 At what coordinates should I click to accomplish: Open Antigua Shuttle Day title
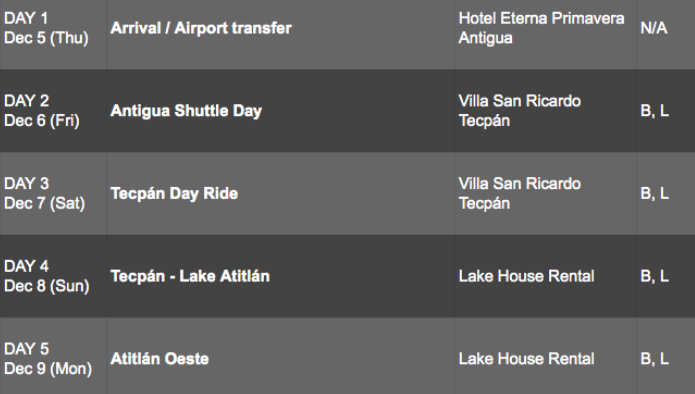pyautogui.click(x=186, y=111)
